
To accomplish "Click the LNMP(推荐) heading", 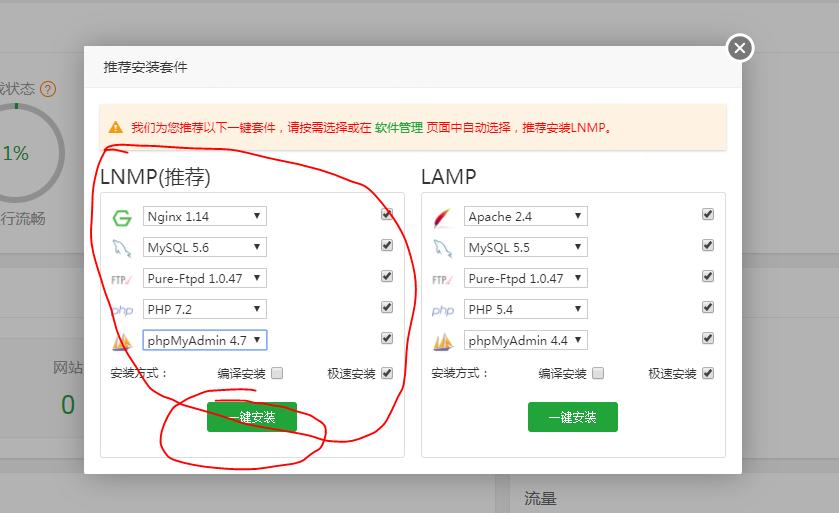I will 155,177.
